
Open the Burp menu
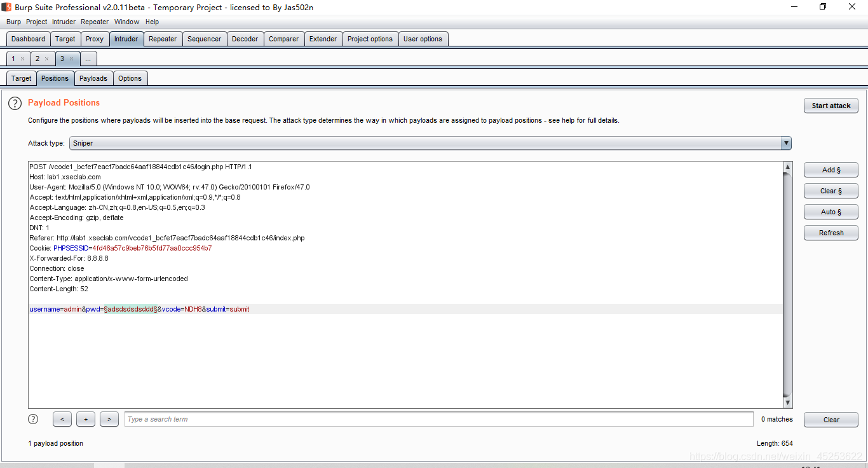pos(13,22)
